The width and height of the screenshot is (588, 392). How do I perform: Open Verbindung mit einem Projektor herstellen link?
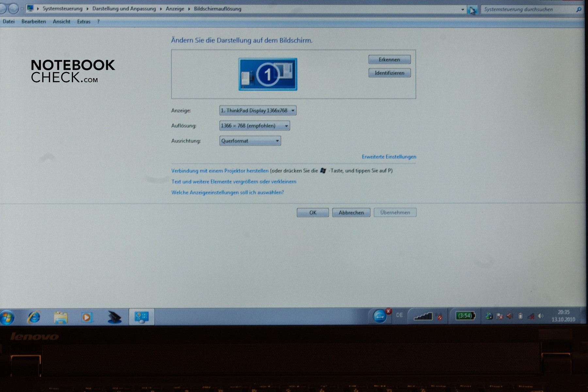pyautogui.click(x=220, y=171)
